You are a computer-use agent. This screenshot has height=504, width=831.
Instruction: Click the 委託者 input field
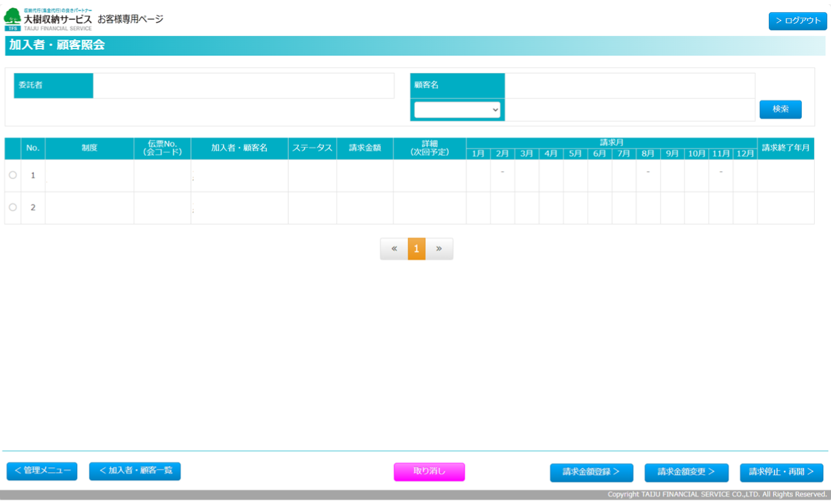(243, 86)
